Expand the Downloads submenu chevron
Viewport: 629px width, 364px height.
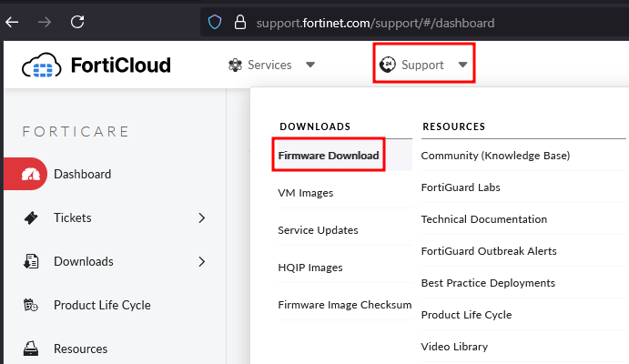[x=202, y=262]
